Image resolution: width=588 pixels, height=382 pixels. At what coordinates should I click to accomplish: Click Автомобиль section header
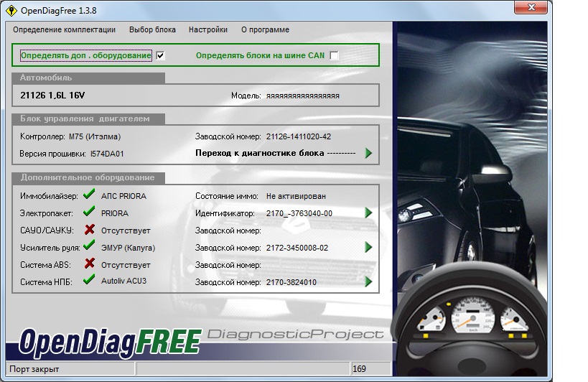(88, 78)
